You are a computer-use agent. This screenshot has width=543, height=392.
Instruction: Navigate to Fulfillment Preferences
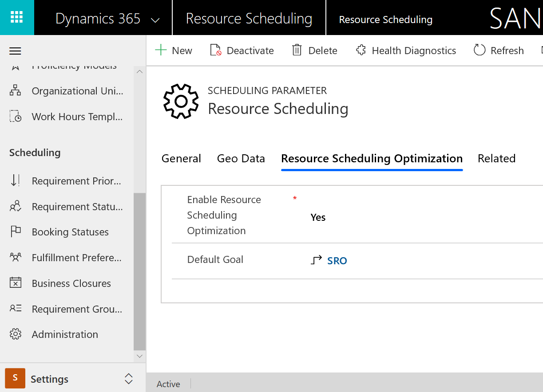[77, 258]
